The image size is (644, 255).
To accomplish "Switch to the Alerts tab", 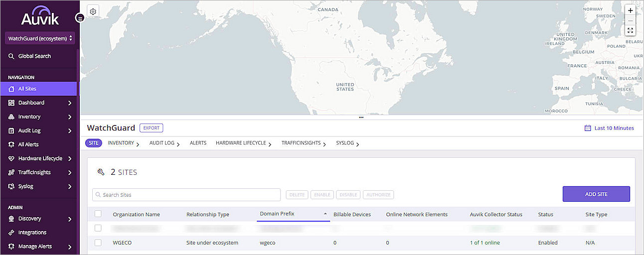I will click(198, 143).
